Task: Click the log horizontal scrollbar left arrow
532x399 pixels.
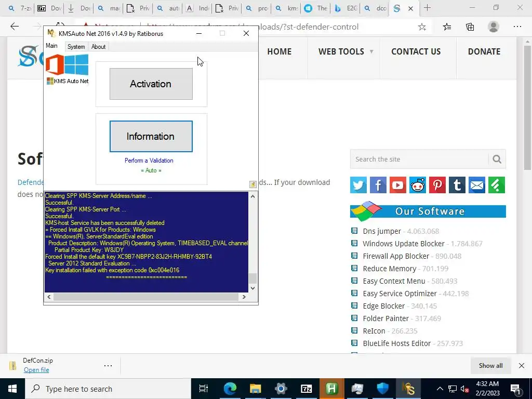Action: (49, 297)
